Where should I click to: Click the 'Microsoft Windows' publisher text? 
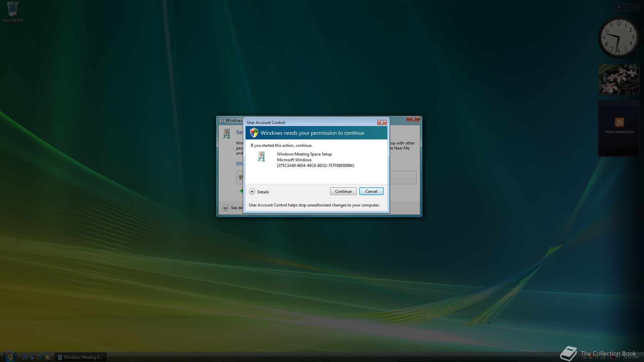point(294,160)
